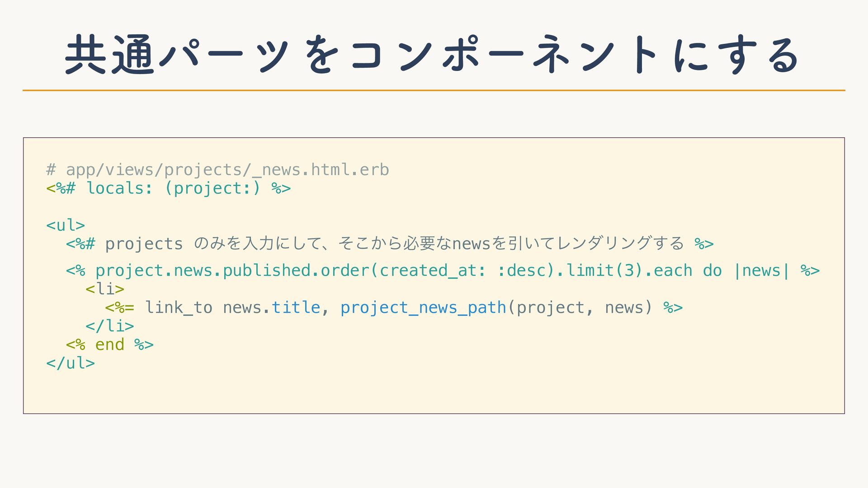Click the end keyword in the ERB tag
The width and height of the screenshot is (868, 488).
109,344
